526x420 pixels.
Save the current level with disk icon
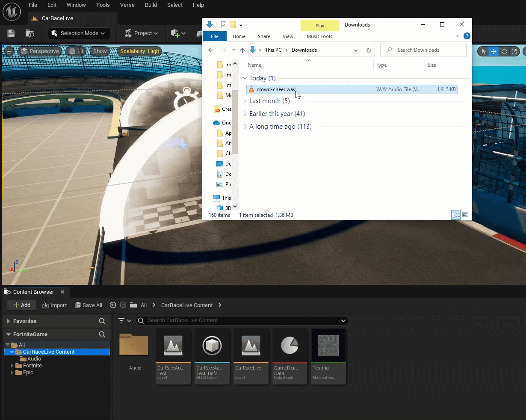[12, 33]
